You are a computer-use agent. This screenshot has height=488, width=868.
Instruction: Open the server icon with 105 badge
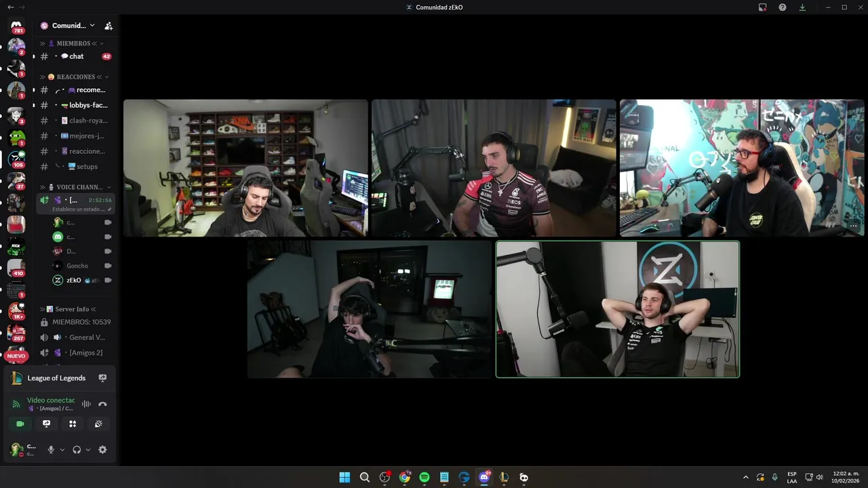click(16, 159)
